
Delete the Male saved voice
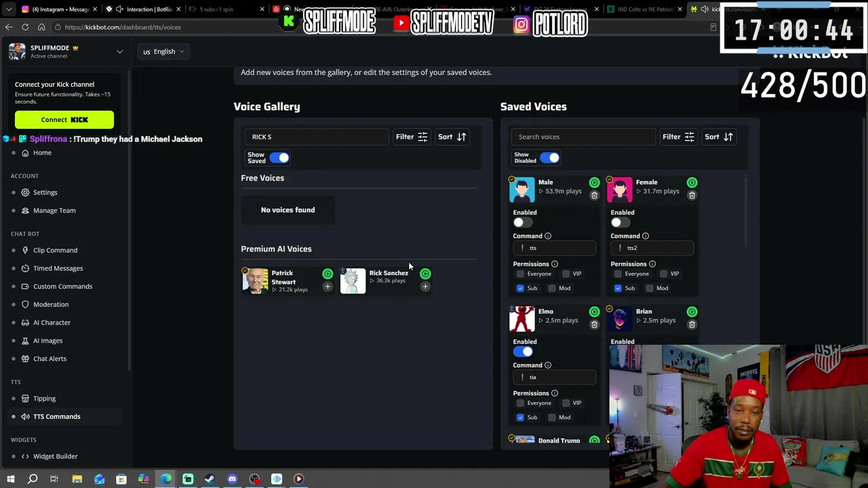tap(594, 195)
